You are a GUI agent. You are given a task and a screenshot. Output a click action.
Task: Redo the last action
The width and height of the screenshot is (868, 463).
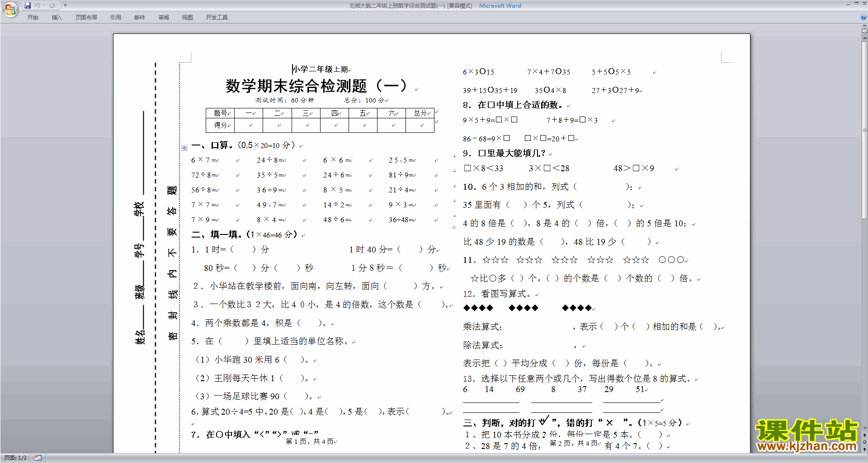[52, 5]
